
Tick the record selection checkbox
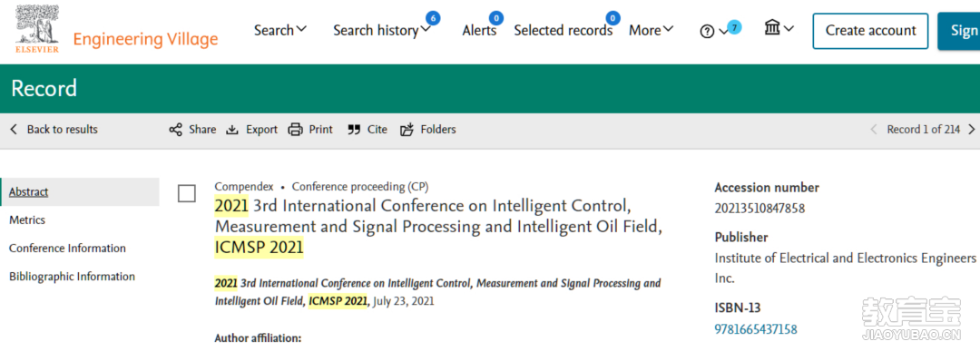pyautogui.click(x=187, y=193)
